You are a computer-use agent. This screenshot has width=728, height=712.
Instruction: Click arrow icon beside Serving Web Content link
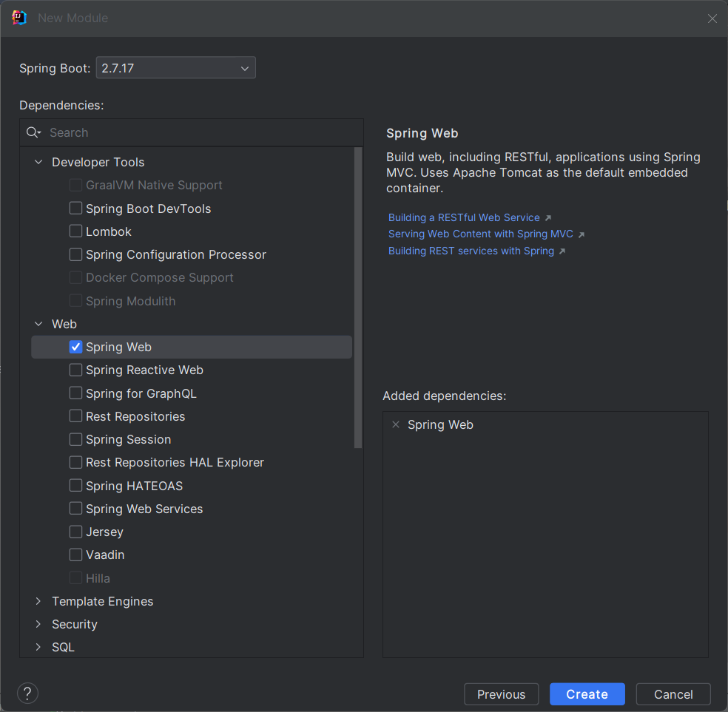582,234
